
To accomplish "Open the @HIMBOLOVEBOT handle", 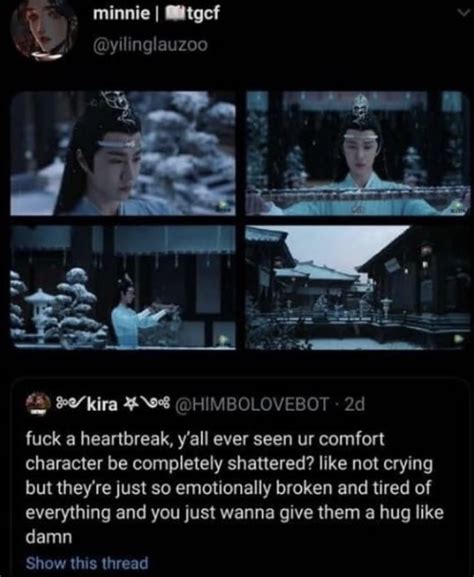I will pos(253,404).
